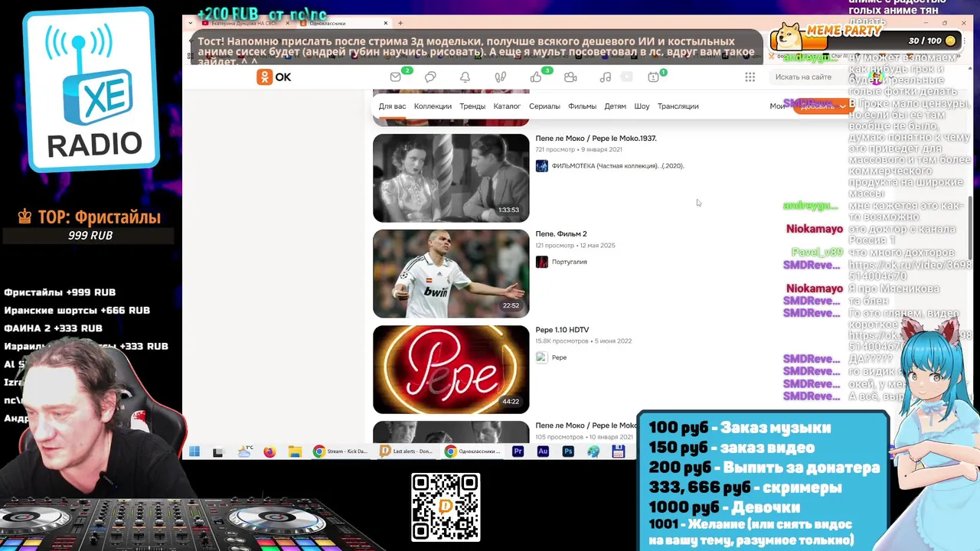Click the ФИЛЬМОТЕКА channel avatar icon
Viewport: 980px width, 551px height.
pos(542,166)
